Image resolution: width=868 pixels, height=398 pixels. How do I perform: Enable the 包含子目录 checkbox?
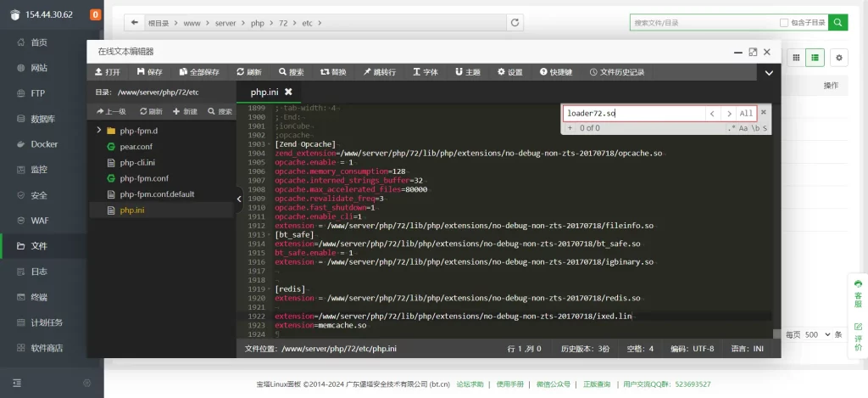(x=784, y=23)
